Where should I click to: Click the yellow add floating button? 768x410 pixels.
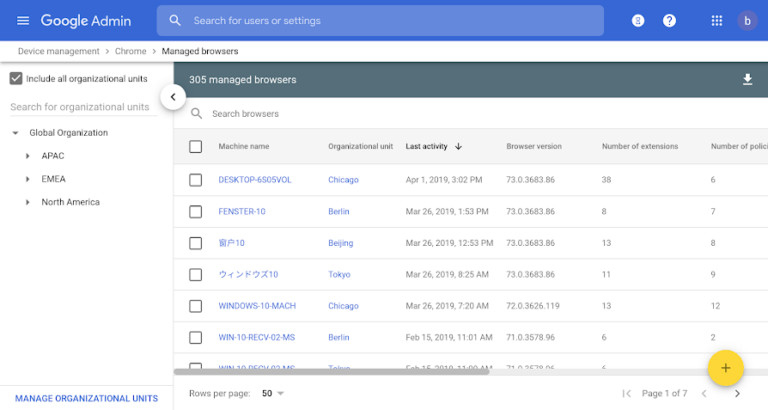pyautogui.click(x=725, y=368)
